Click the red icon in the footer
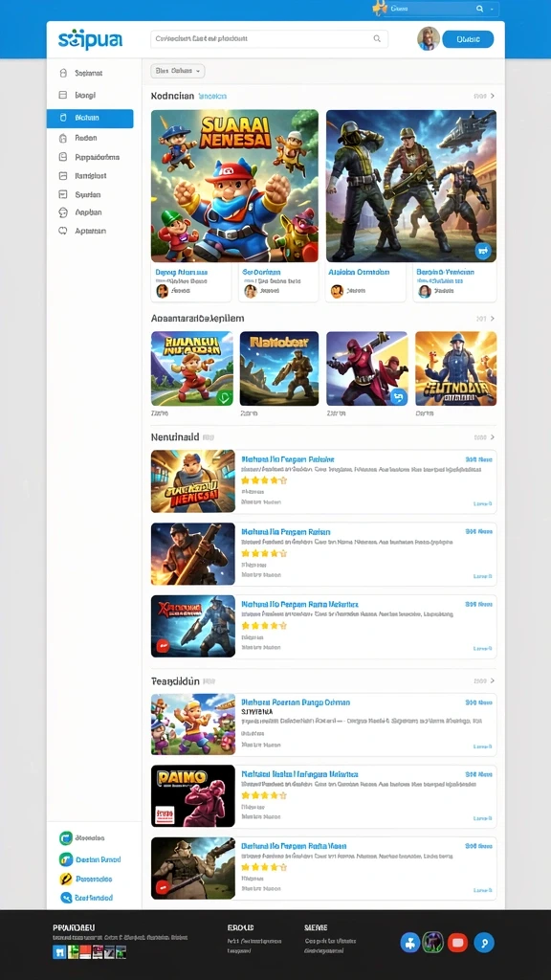 [457, 942]
